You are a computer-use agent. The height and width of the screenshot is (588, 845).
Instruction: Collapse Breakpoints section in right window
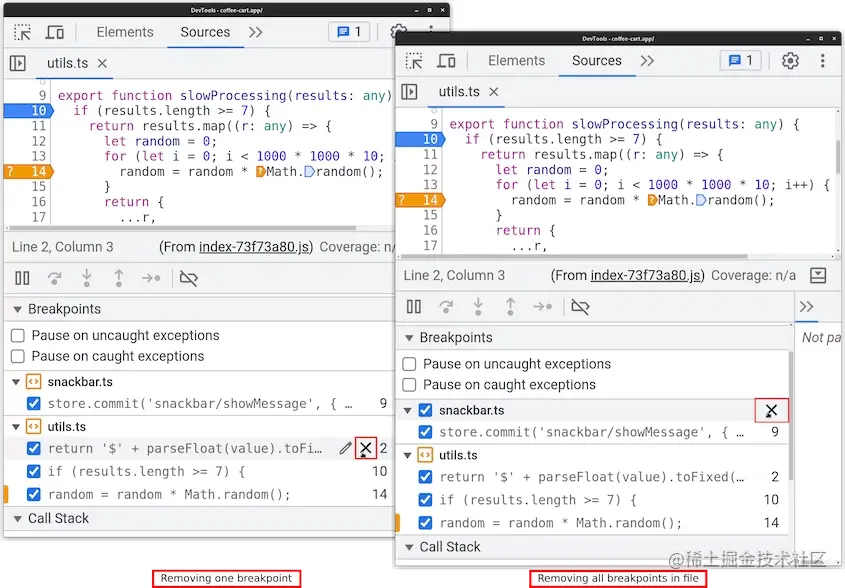coord(409,338)
